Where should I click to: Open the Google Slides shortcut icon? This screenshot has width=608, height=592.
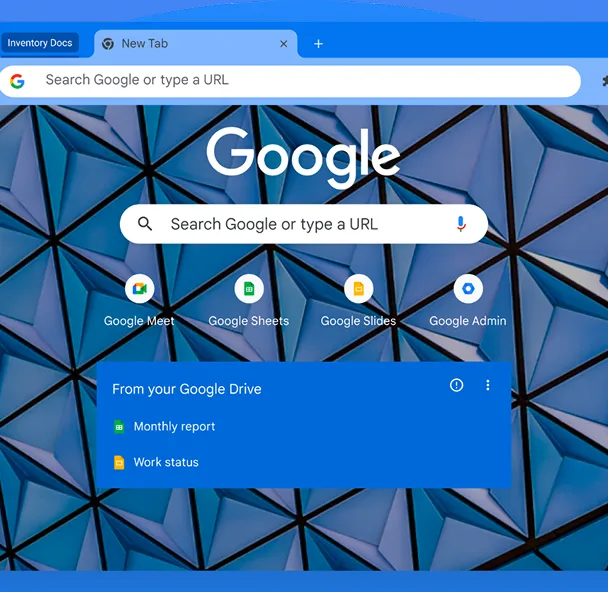pyautogui.click(x=359, y=288)
